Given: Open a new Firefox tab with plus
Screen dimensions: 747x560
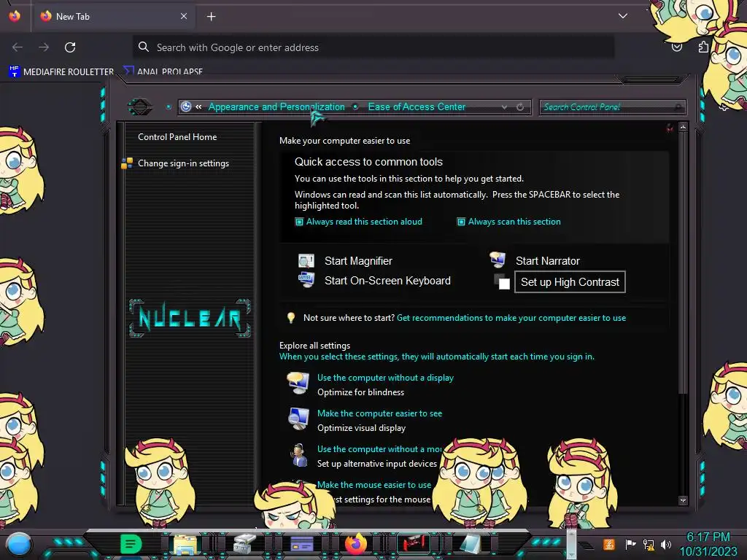Looking at the screenshot, I should tap(211, 17).
